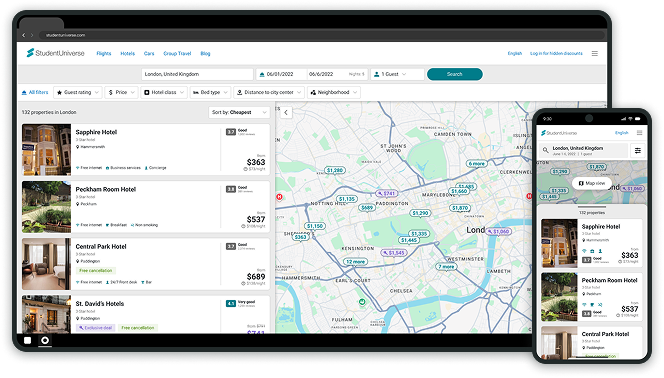This screenshot has height=378, width=664.
Task: Open the hamburger menu in the tablet header
Action: click(x=595, y=53)
